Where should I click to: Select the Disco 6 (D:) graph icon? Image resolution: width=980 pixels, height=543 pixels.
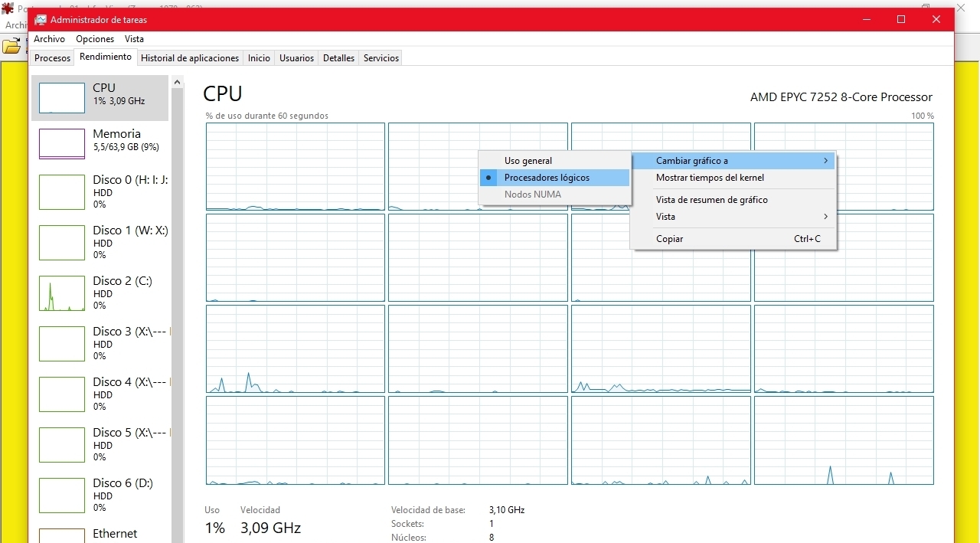coord(62,496)
